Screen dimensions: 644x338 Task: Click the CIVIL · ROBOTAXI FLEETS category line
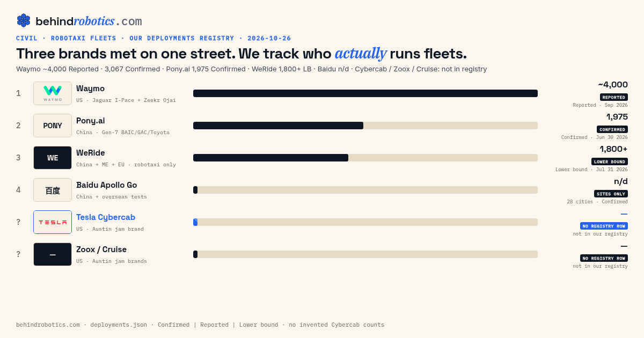coord(153,39)
